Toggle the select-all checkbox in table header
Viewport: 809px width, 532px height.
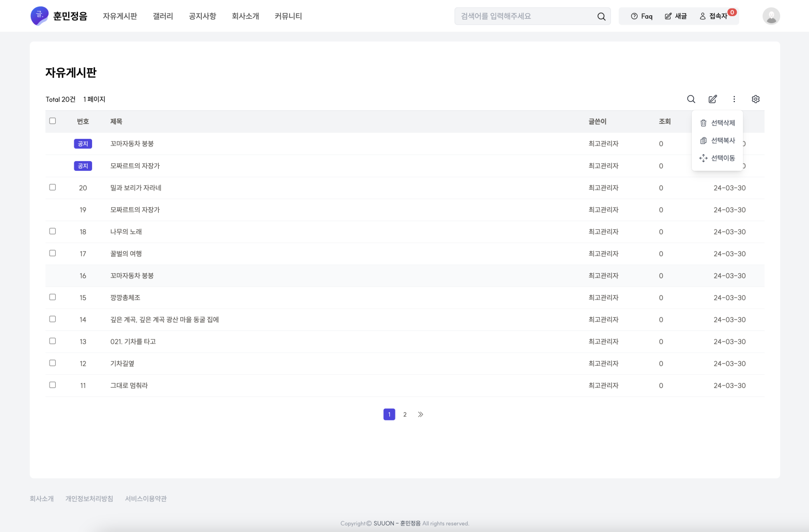click(53, 121)
